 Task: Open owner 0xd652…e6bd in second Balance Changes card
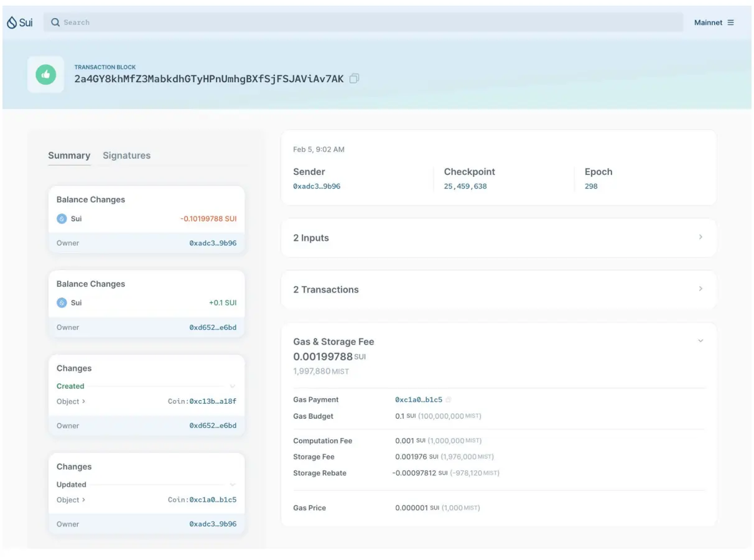(x=213, y=327)
